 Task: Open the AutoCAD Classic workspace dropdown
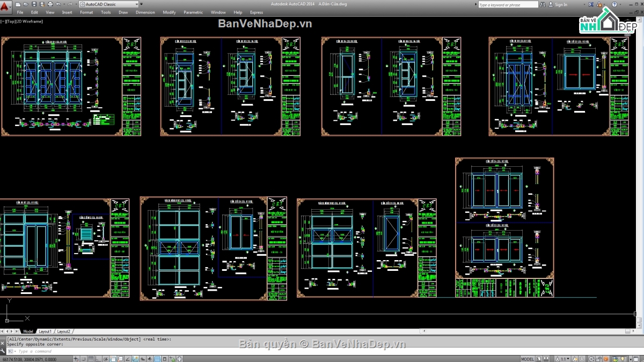137,4
